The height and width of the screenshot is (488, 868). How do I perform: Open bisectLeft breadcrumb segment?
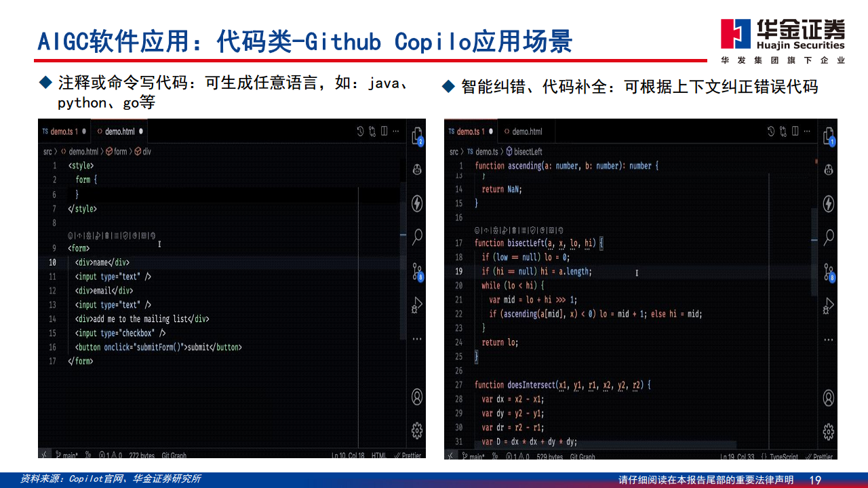click(x=524, y=152)
